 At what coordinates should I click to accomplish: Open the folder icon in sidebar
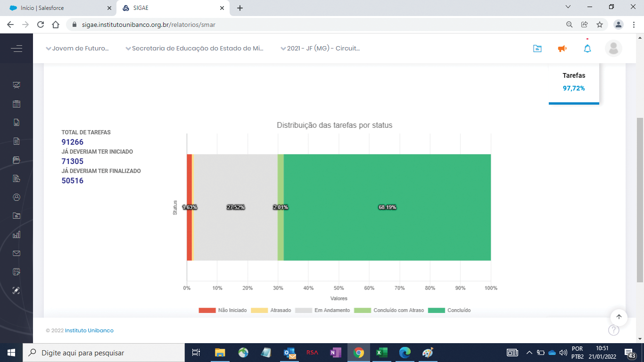click(17, 216)
